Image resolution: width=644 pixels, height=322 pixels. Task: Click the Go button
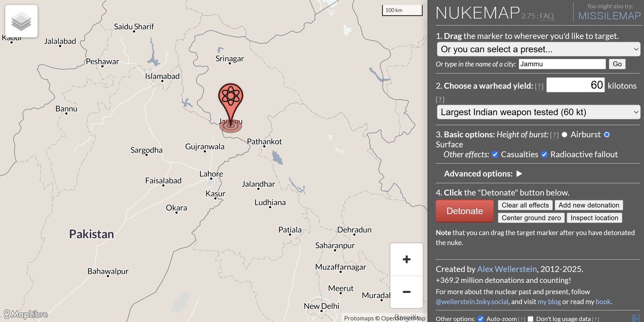(617, 64)
